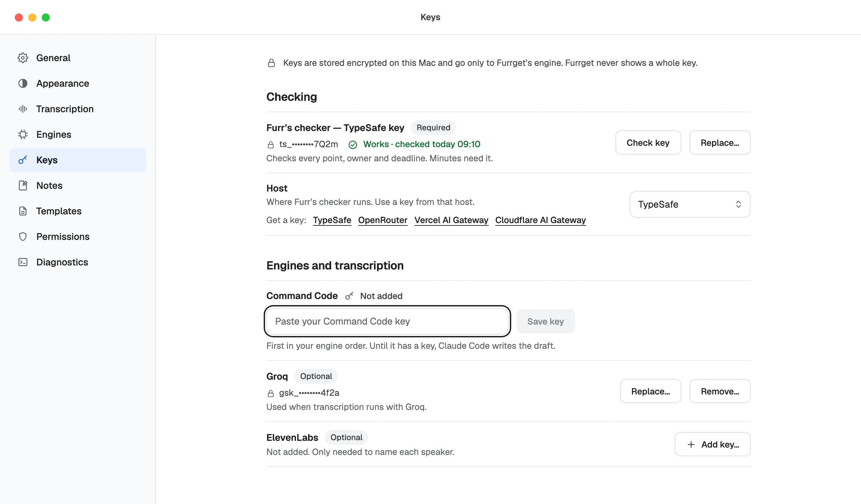The image size is (861, 504).
Task: Open the OpenRouter link
Action: (x=383, y=220)
